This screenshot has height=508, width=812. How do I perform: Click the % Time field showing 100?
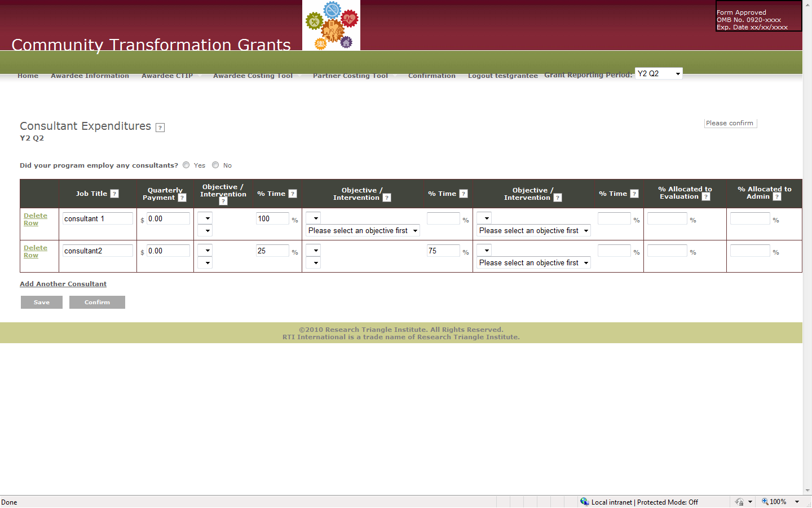[273, 218]
